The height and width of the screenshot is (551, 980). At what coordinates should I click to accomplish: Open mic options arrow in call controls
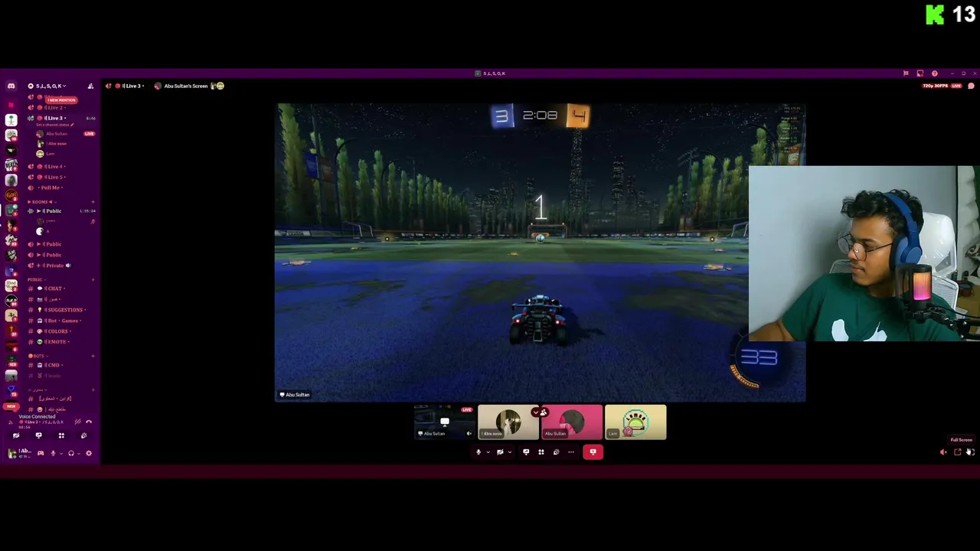pyautogui.click(x=488, y=452)
